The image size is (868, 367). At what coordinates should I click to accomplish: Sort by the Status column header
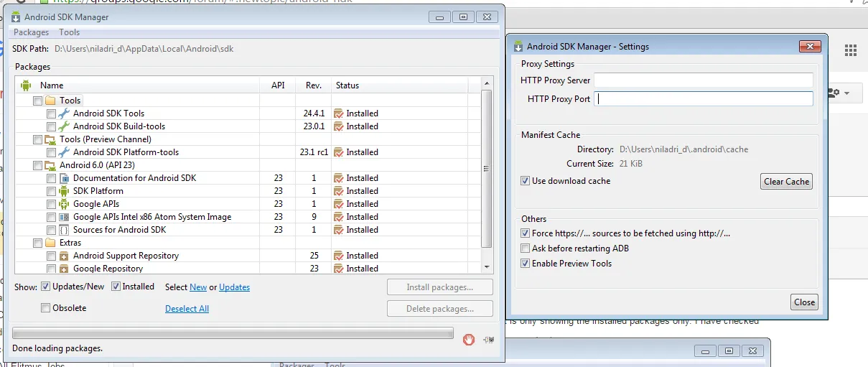click(x=400, y=85)
